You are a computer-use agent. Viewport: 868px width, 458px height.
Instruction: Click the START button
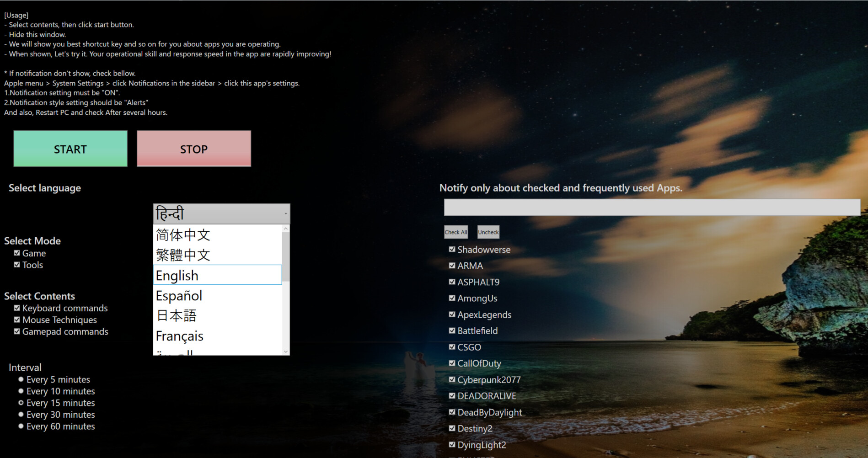coord(70,149)
